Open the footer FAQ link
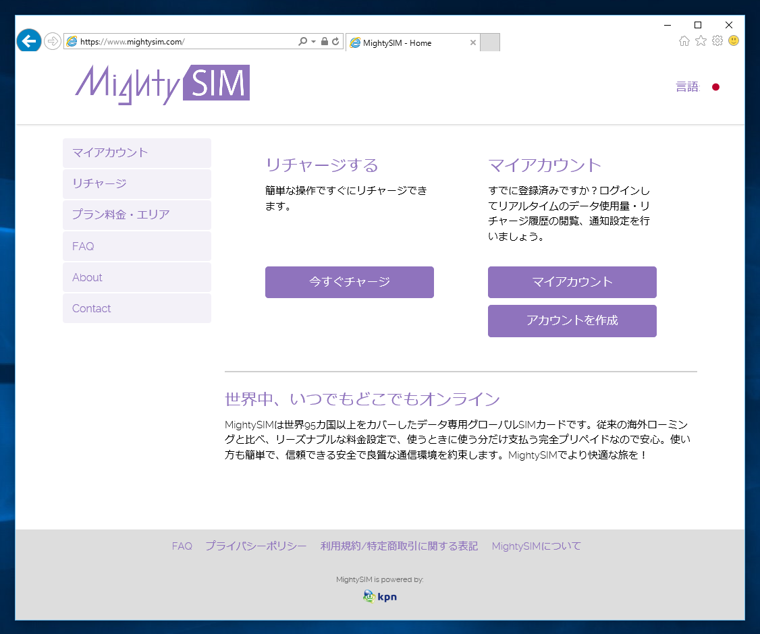This screenshot has width=760, height=634. (x=182, y=546)
